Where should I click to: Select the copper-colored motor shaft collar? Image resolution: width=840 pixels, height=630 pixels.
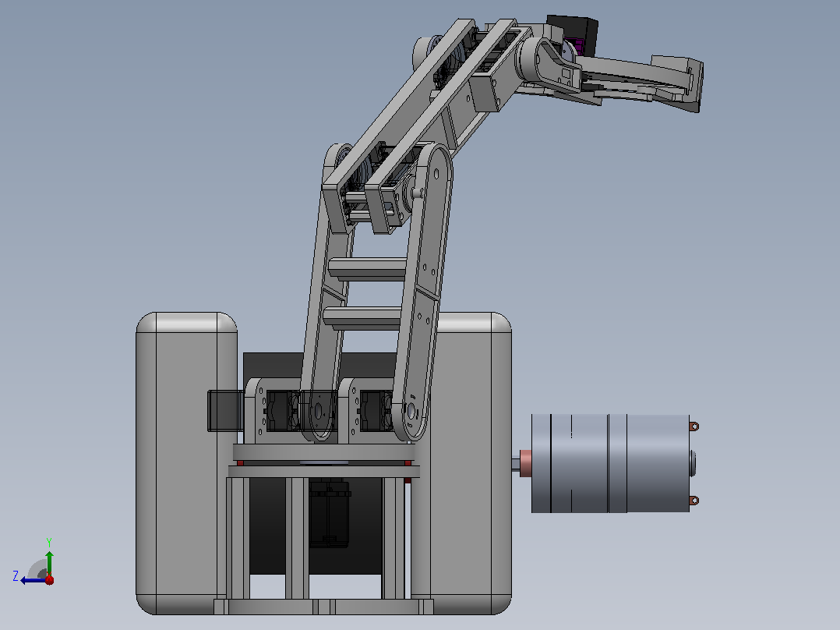(x=525, y=462)
